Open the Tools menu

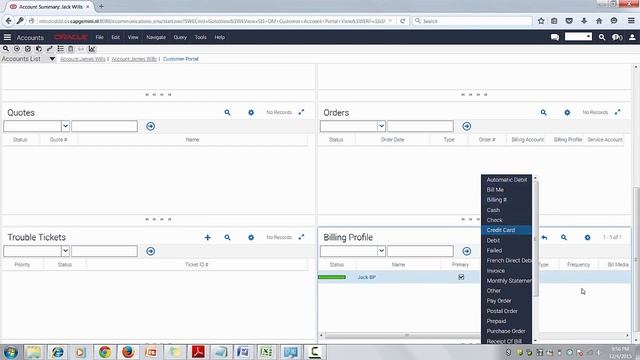click(200, 37)
